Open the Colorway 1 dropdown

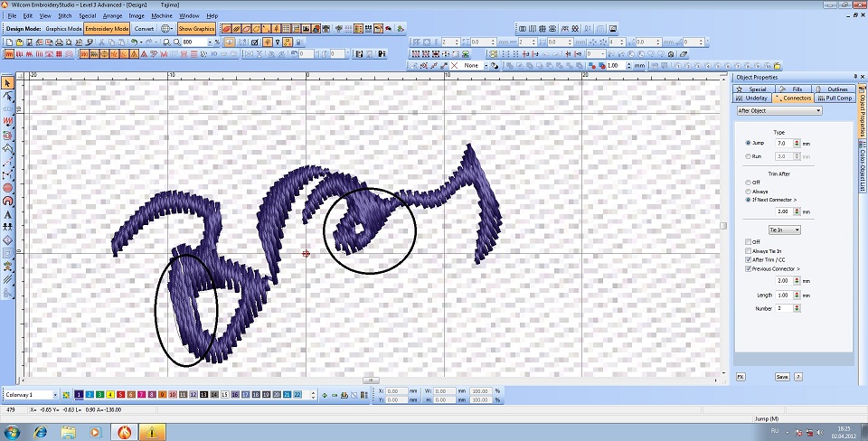(x=55, y=395)
